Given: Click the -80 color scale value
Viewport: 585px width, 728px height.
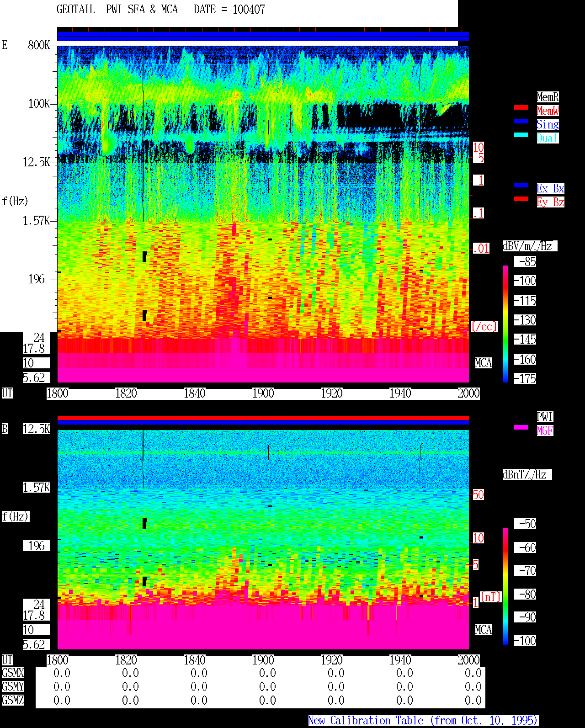Looking at the screenshot, I should point(525,594).
